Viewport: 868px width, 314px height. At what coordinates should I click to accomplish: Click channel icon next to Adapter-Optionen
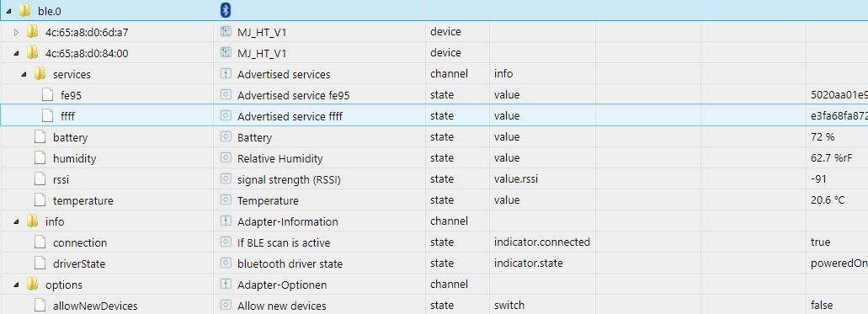(226, 284)
